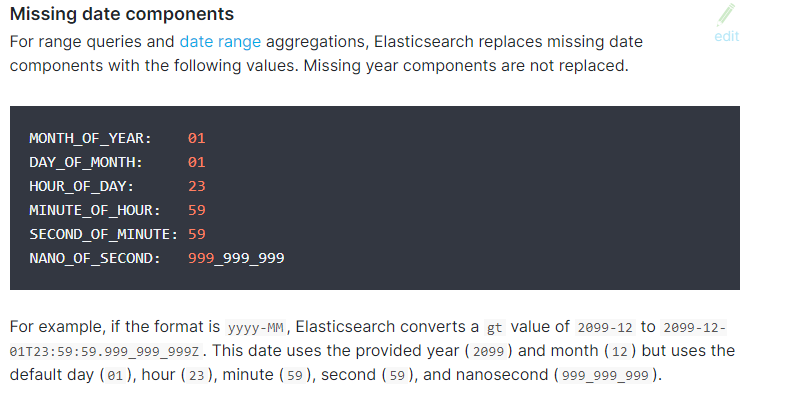
Task: Click the 2099-12 inline code value
Action: tap(605, 328)
